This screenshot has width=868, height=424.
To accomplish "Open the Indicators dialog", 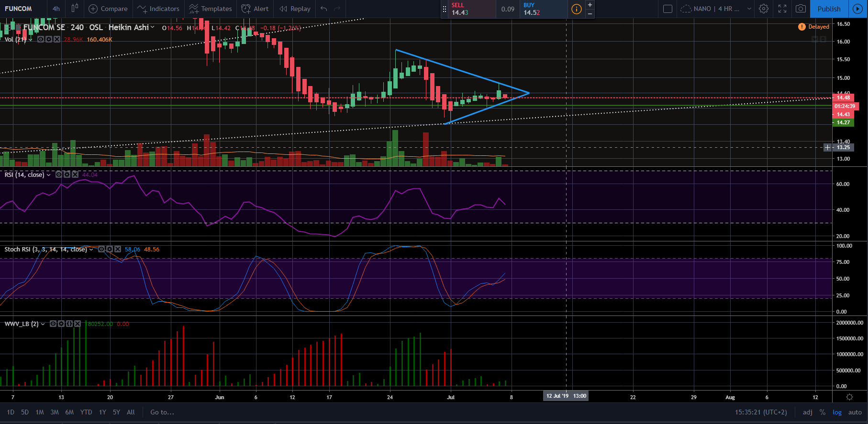I will click(x=158, y=9).
